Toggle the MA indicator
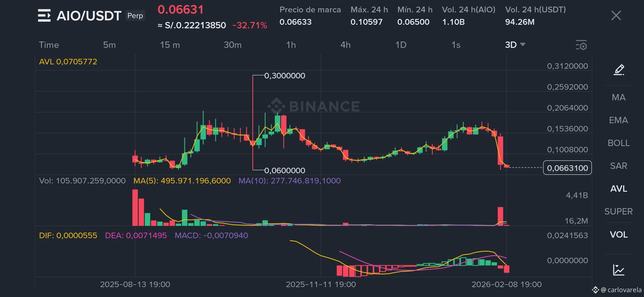 coord(619,97)
